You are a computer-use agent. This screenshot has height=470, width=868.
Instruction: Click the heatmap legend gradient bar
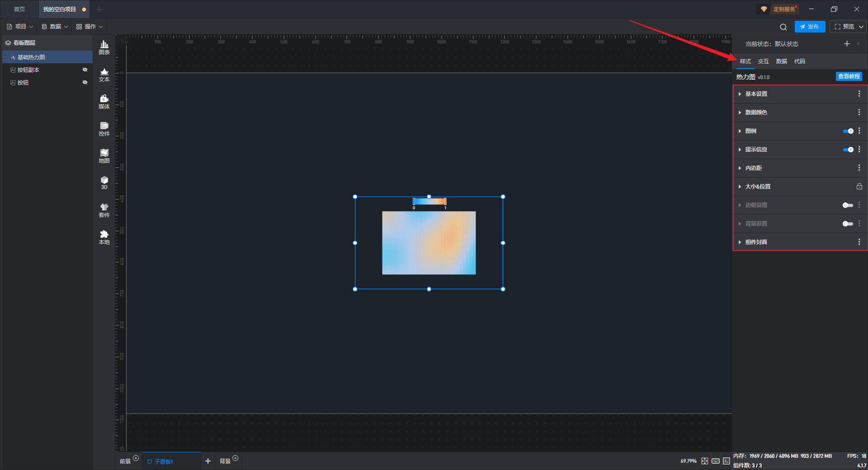point(429,202)
